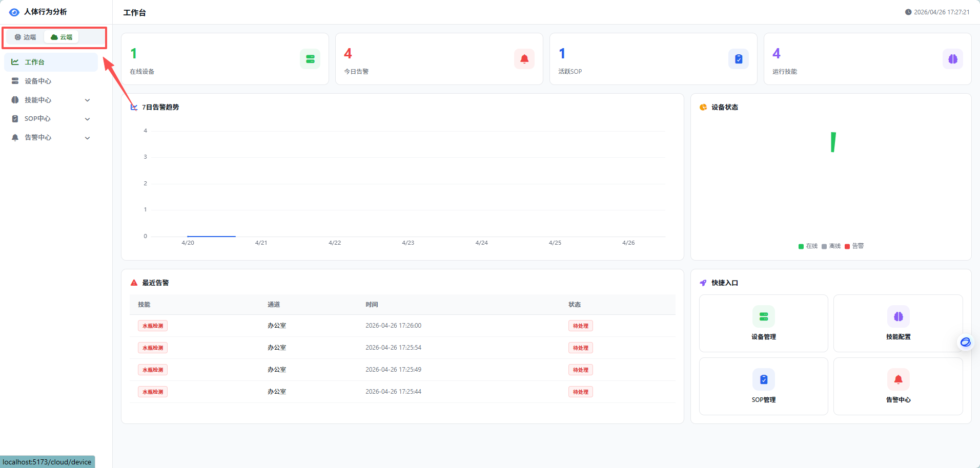
Task: Expand the 告警中心 chevron
Action: [x=88, y=138]
